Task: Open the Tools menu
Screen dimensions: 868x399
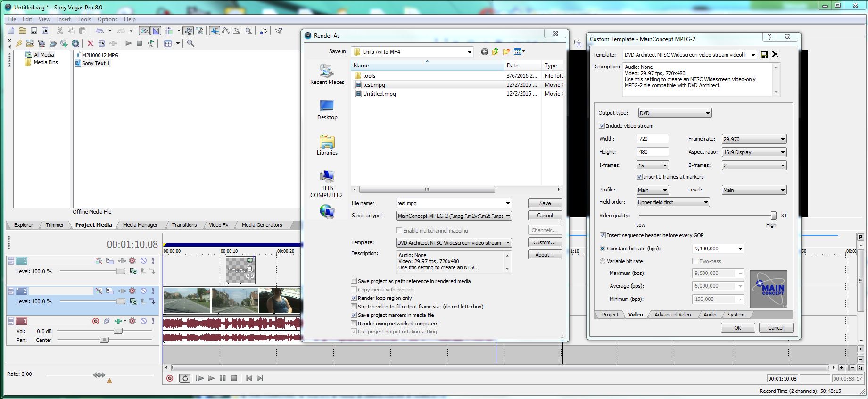Action: coord(84,19)
